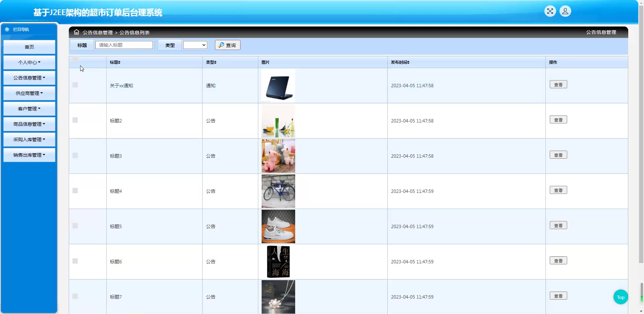Check the row checkbox for 标题2
The height and width of the screenshot is (314, 644).
[75, 120]
